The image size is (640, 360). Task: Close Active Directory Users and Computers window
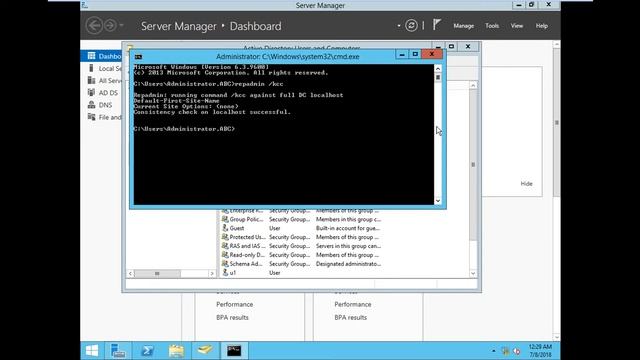(468, 47)
